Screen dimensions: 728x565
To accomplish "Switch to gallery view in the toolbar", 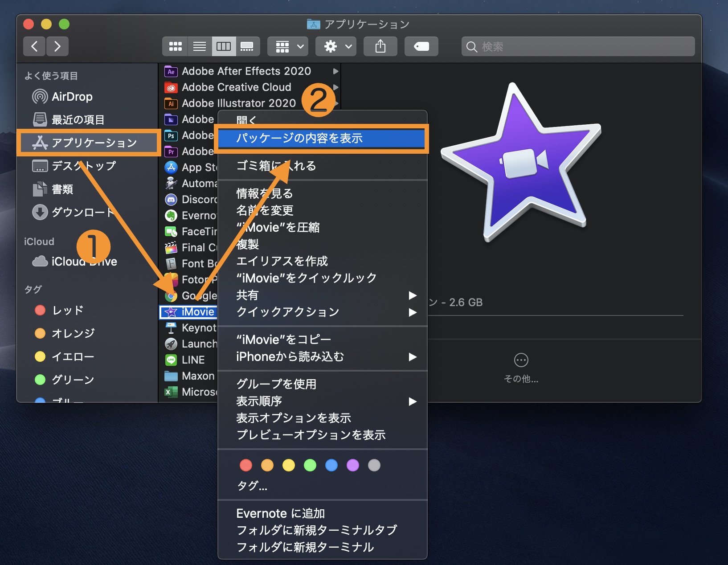I will pos(247,46).
